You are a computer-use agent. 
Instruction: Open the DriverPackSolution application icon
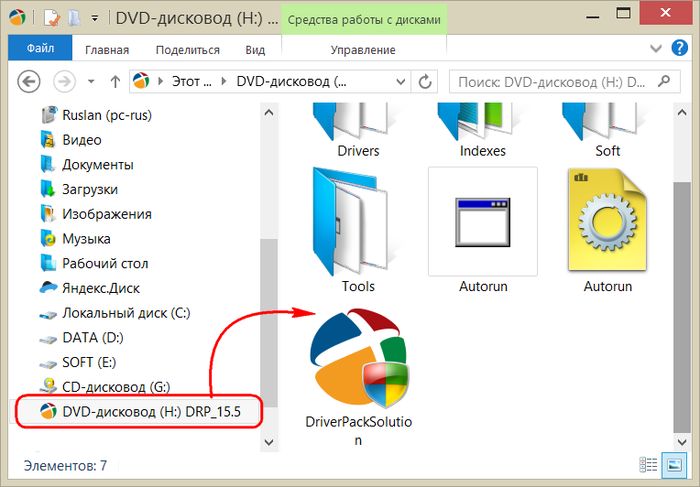tap(358, 360)
